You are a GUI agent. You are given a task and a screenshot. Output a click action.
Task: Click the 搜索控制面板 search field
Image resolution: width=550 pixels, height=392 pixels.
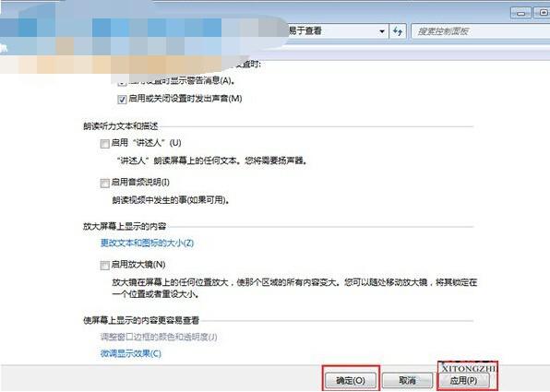(x=480, y=31)
